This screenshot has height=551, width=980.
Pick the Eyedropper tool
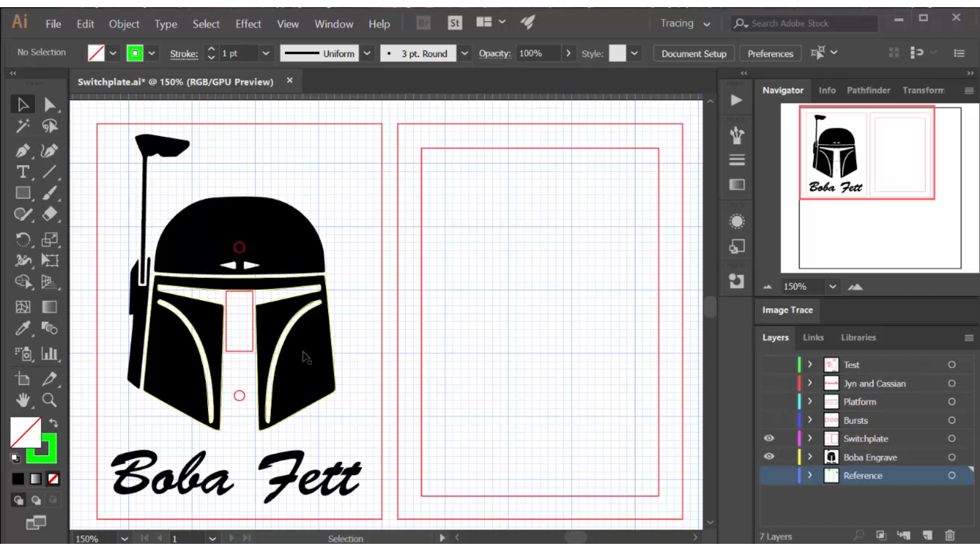point(22,328)
